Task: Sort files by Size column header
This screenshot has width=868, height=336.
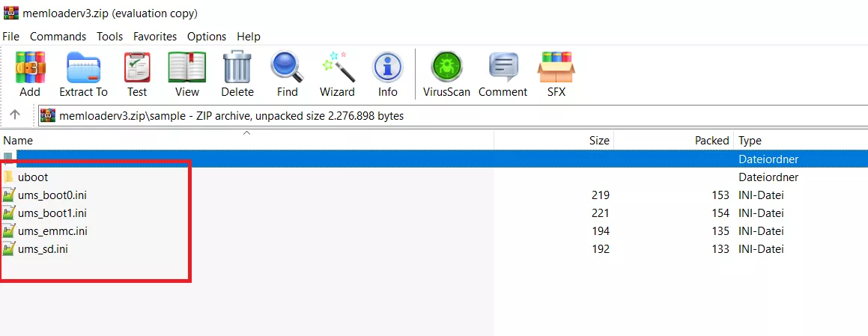Action: (598, 140)
